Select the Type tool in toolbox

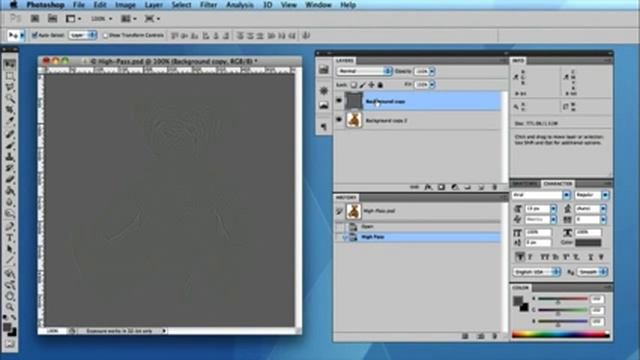10,238
